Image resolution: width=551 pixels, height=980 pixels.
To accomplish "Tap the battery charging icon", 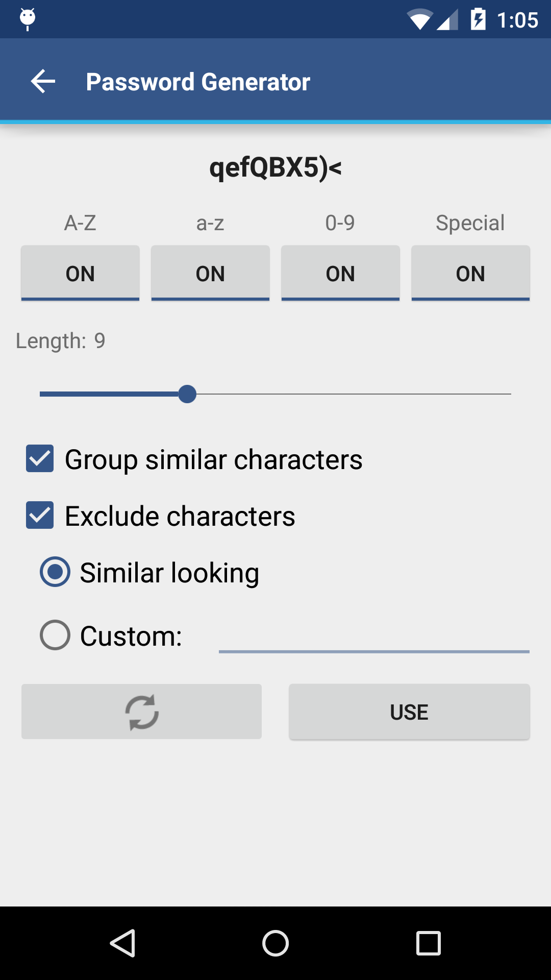I will tap(478, 19).
